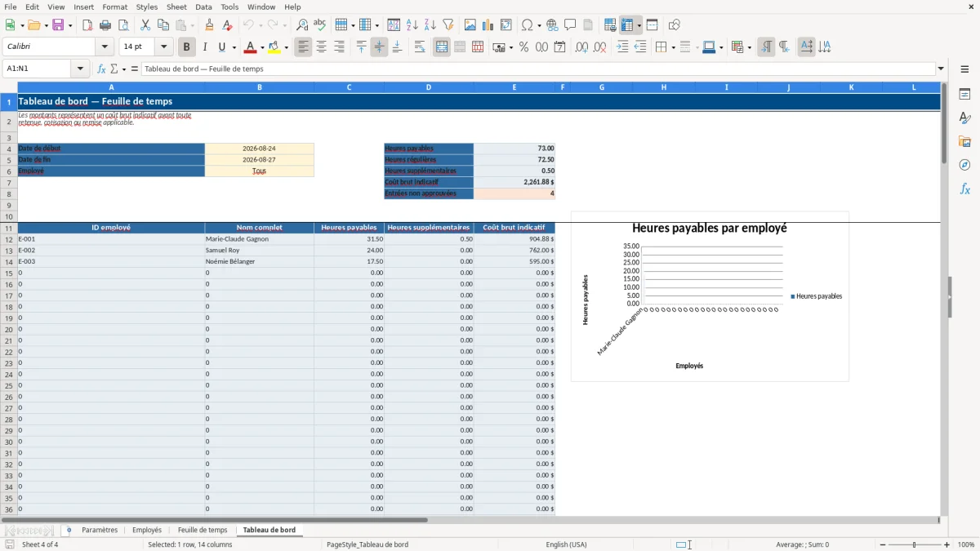Image resolution: width=980 pixels, height=551 pixels.
Task: Open sidebar Properties icon
Action: pos(964,94)
